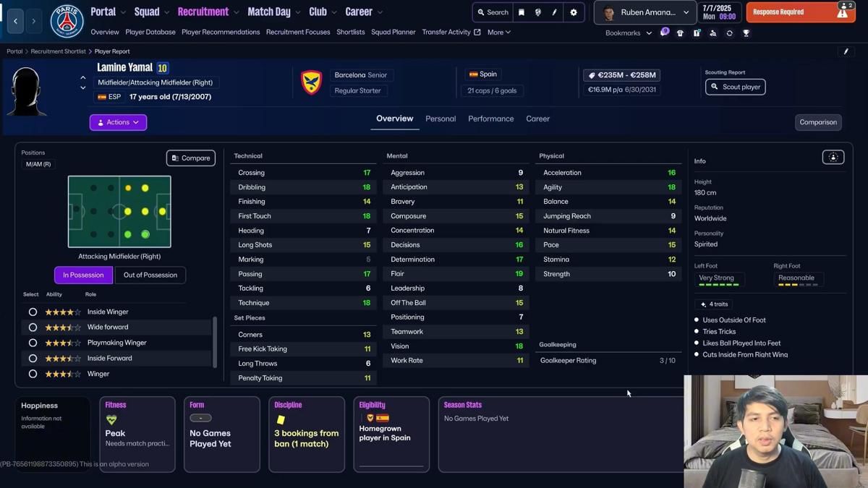This screenshot has height=488, width=868.
Task: Open the scouting icon beside the refresh icon
Action: click(712, 33)
